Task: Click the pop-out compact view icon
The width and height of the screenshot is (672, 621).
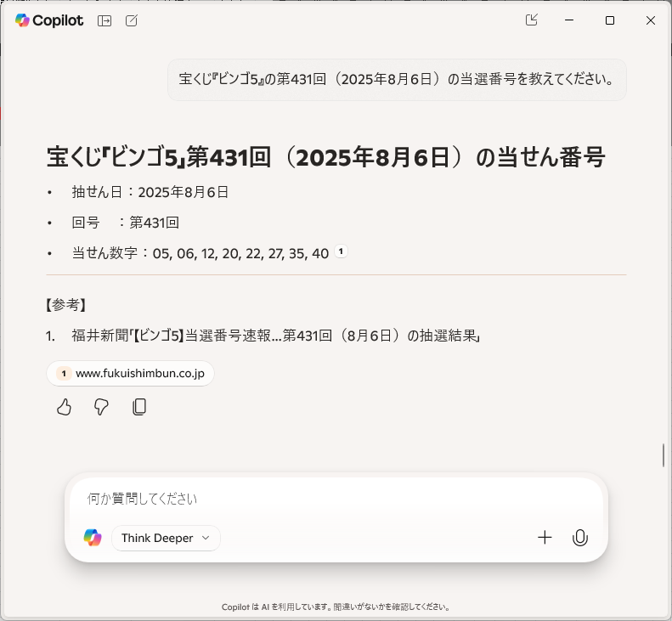Action: 532,20
